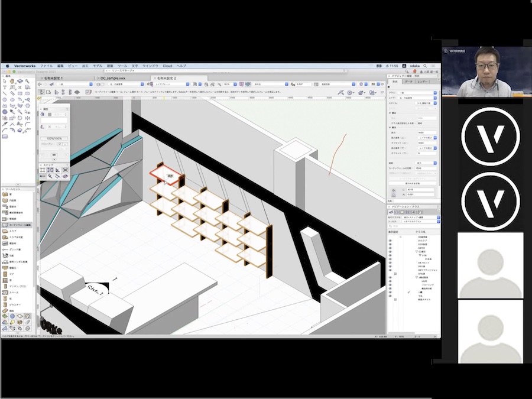The height and width of the screenshot is (399, 532).
Task: Click the Spotlight search icon in menu bar
Action: coord(425,66)
